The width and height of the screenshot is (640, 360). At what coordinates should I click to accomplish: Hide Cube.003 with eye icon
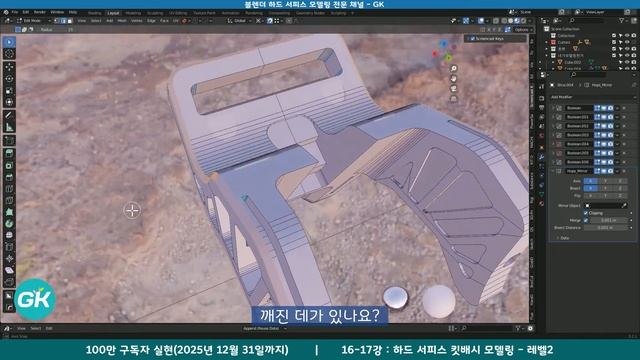(x=627, y=62)
